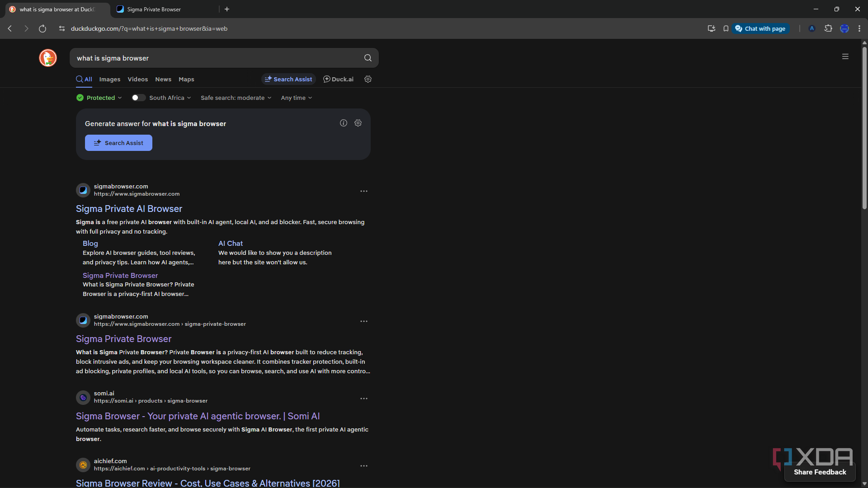Open more options for somi.ai result

coord(364,399)
